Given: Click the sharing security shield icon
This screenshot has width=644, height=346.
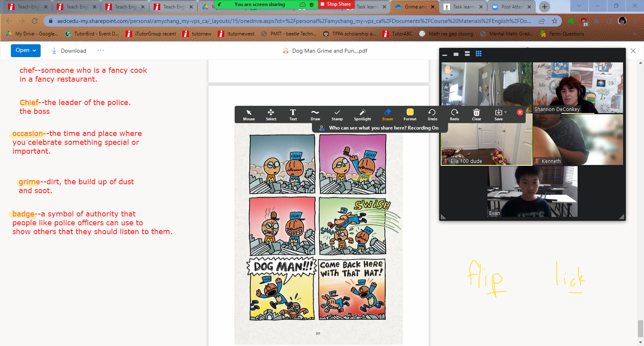Looking at the screenshot, I should point(311,4).
